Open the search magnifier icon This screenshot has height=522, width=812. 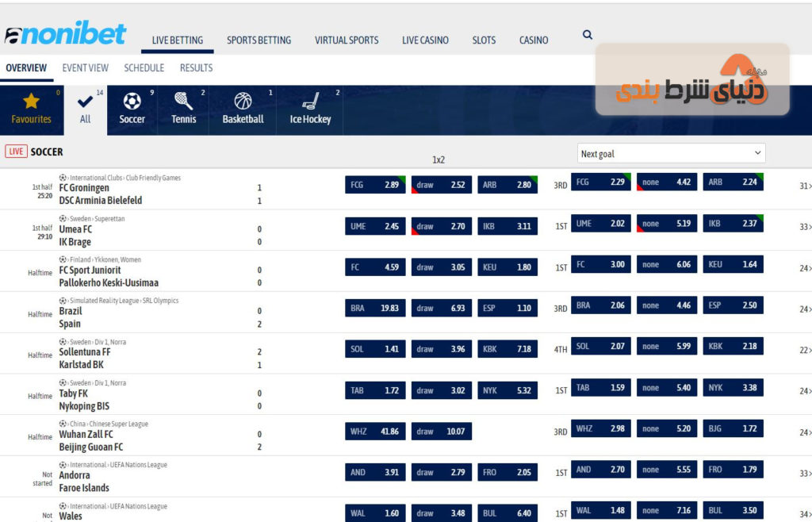click(588, 35)
